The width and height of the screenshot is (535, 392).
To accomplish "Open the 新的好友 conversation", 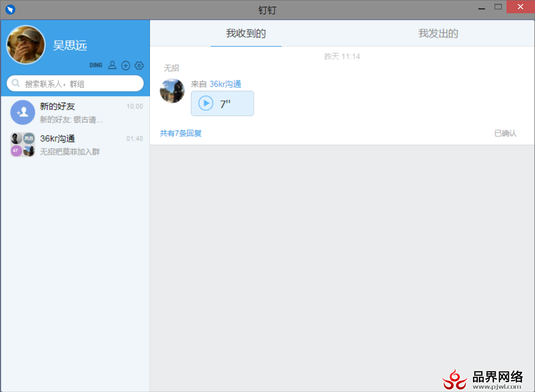I will [75, 112].
